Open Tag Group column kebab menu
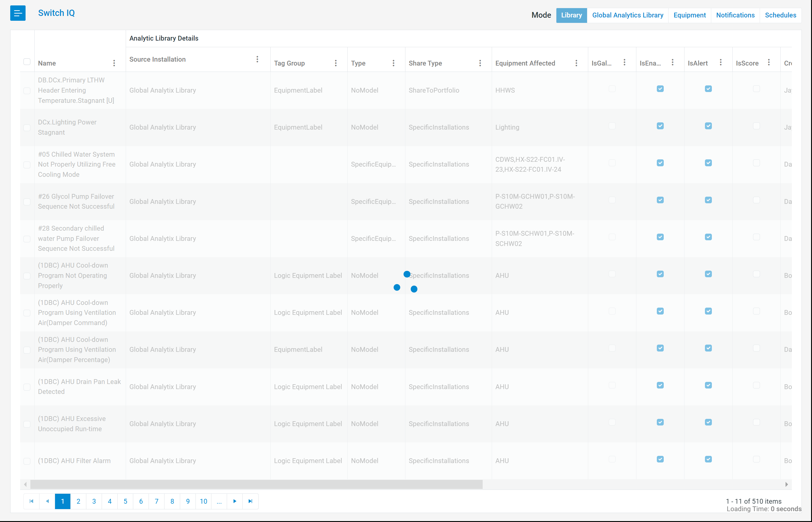 click(335, 63)
